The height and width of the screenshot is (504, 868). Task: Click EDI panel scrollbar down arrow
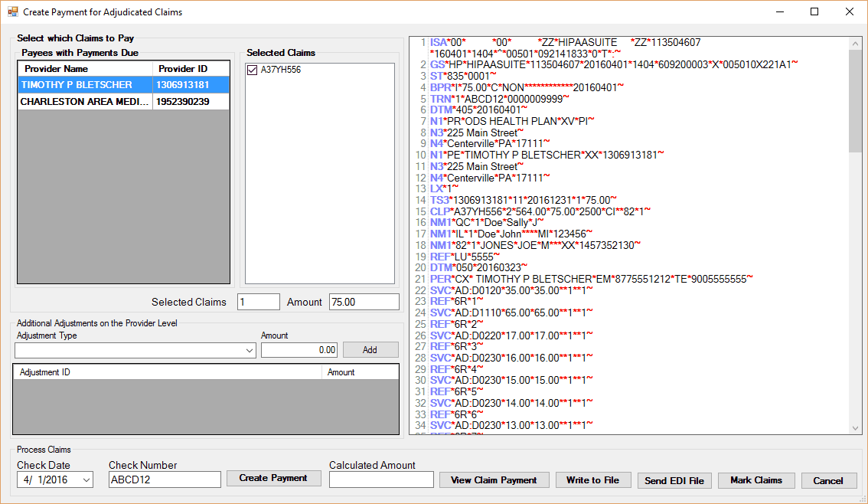point(856,427)
